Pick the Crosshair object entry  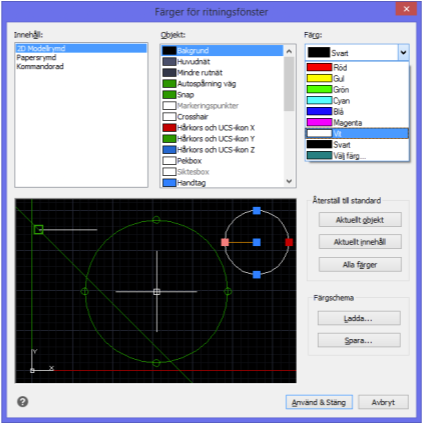coord(222,117)
